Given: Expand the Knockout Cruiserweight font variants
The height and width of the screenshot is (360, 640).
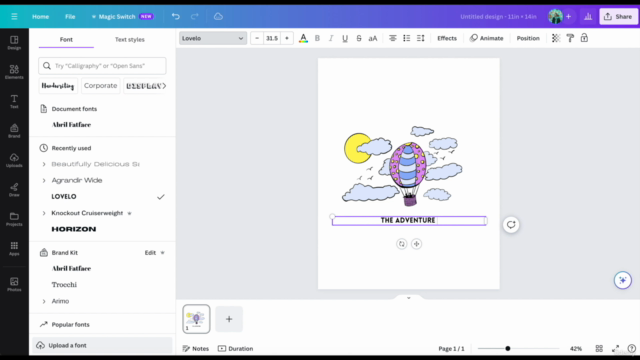Looking at the screenshot, I should [44, 213].
